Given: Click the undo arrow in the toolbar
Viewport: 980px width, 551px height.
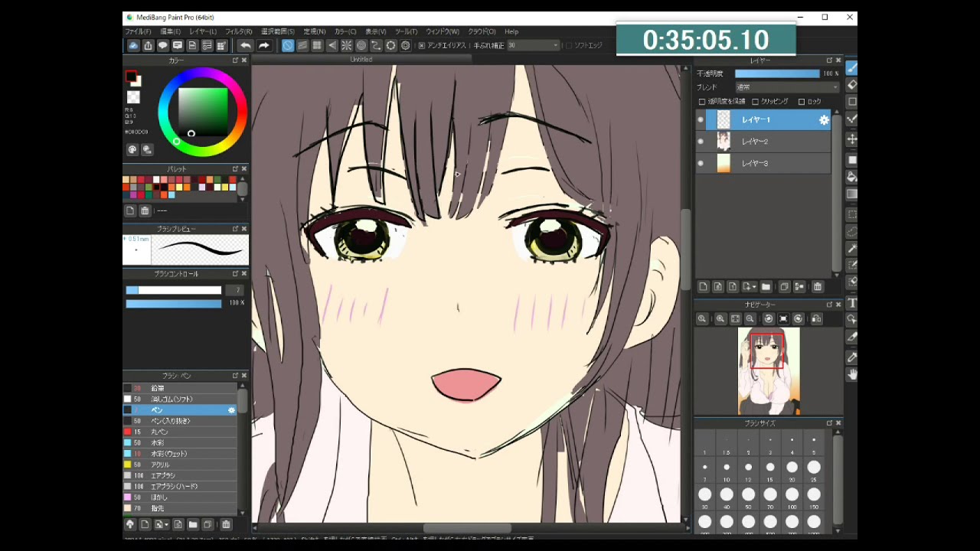Looking at the screenshot, I should (x=246, y=46).
